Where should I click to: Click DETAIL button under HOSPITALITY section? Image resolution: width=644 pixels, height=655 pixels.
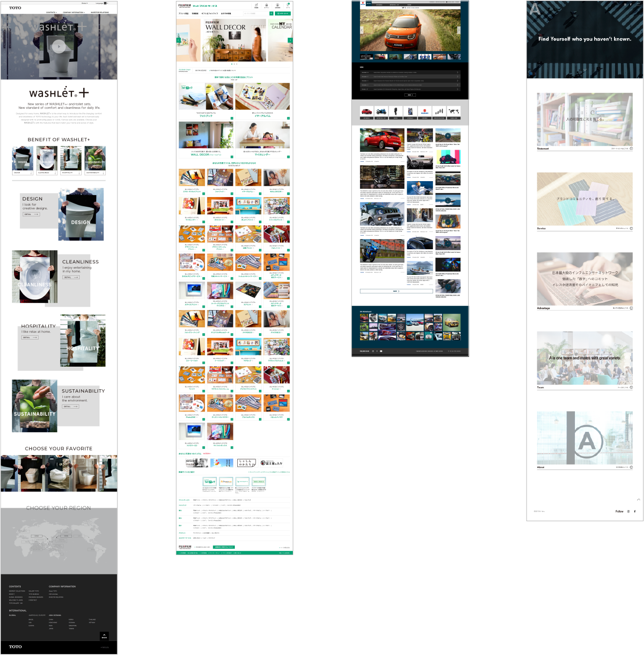click(x=29, y=337)
